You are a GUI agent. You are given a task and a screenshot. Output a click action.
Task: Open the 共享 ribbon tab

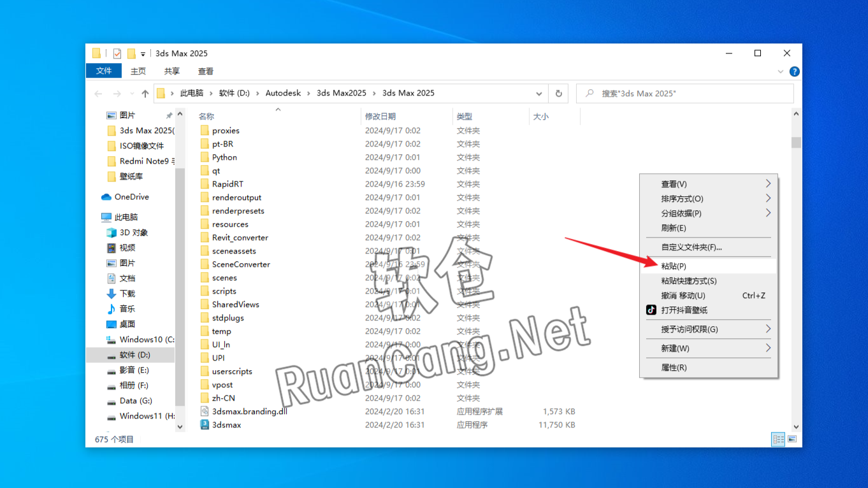tap(172, 71)
